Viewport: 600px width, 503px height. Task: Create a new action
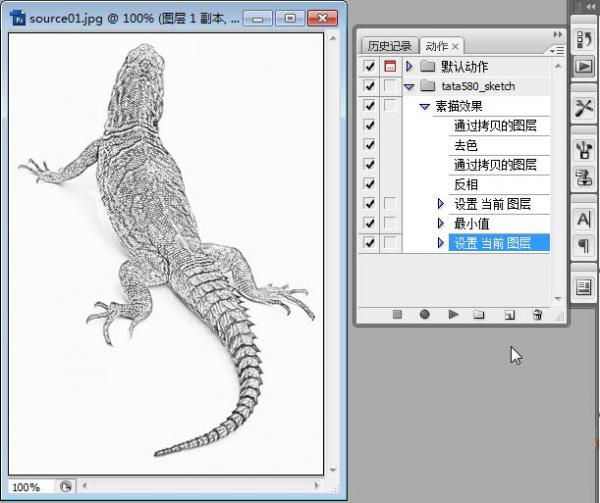tap(509, 314)
